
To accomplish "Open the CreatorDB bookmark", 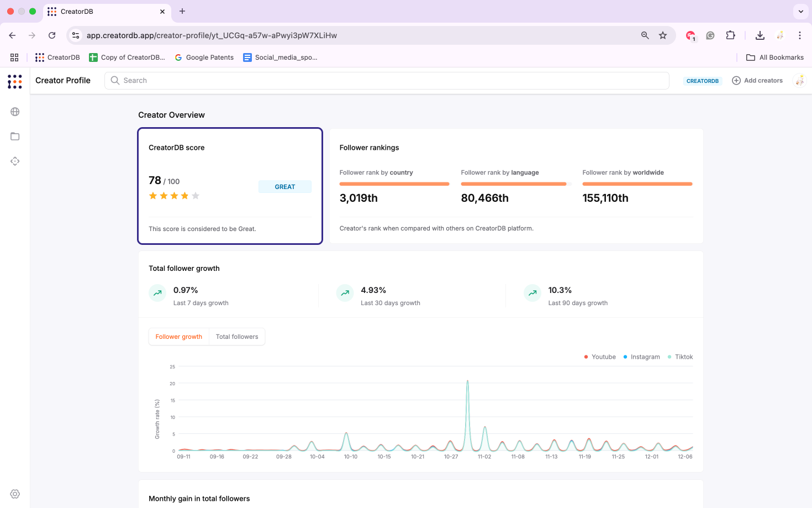I will tap(57, 57).
